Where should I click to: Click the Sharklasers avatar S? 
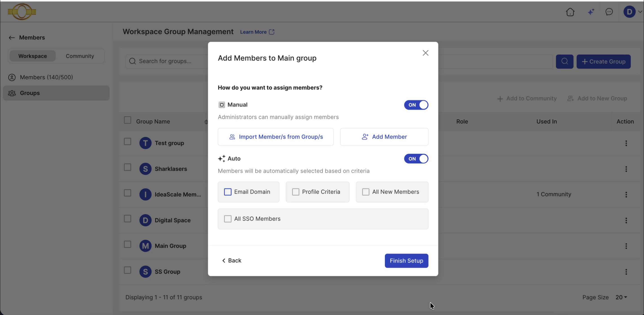pos(145,169)
